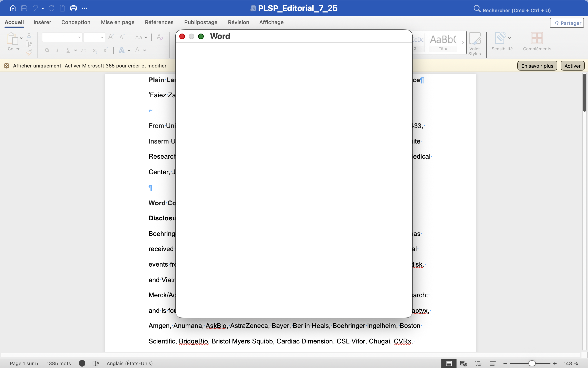
Task: Open the Références tab
Action: click(159, 22)
